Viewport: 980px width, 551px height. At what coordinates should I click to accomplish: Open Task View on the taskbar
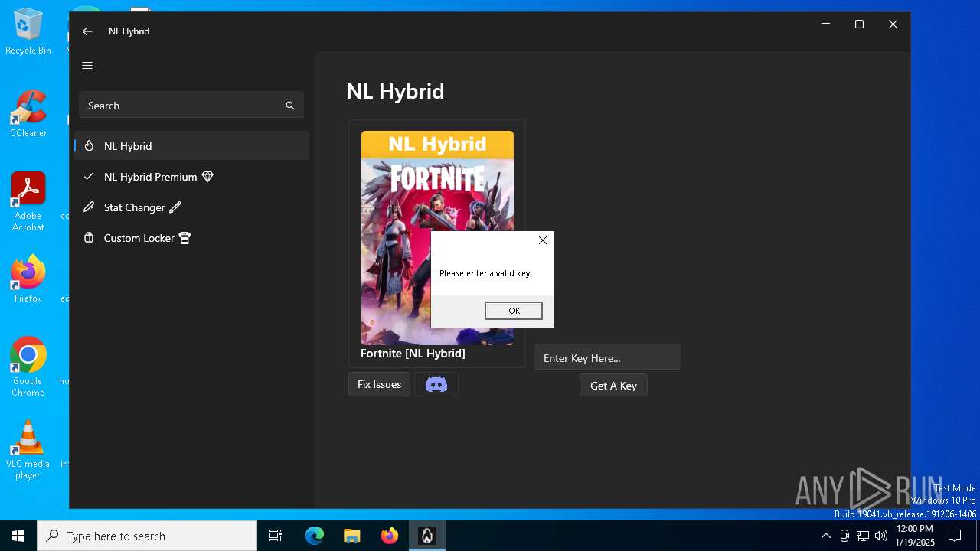276,536
